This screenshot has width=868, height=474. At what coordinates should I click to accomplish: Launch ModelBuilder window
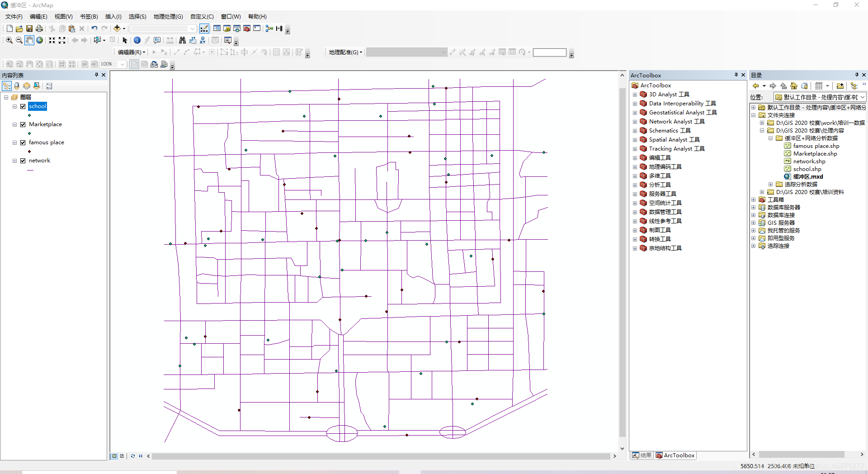[269, 28]
